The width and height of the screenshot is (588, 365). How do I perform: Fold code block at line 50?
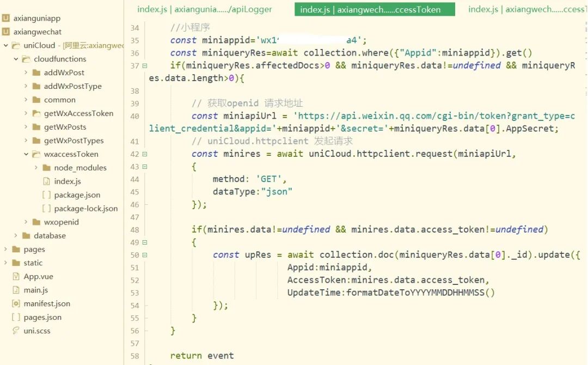[x=145, y=255]
